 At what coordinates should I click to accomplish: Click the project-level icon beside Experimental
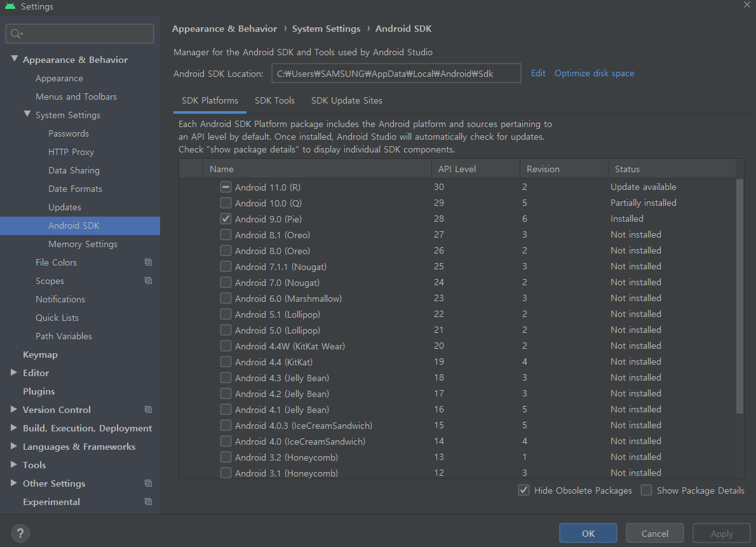click(x=149, y=501)
